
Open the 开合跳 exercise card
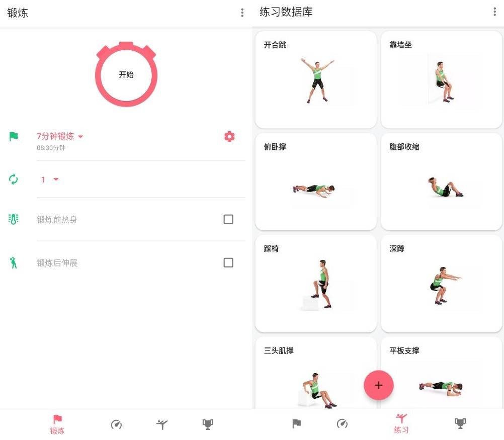316,80
